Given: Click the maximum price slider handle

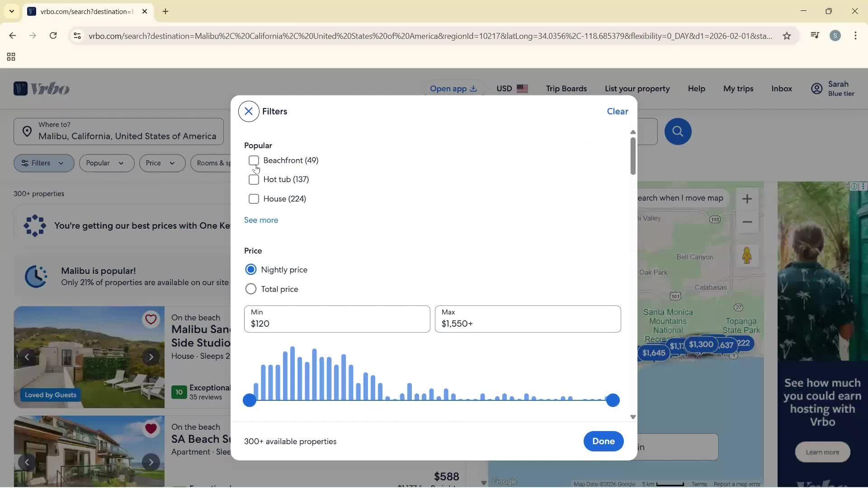Looking at the screenshot, I should coord(613,400).
